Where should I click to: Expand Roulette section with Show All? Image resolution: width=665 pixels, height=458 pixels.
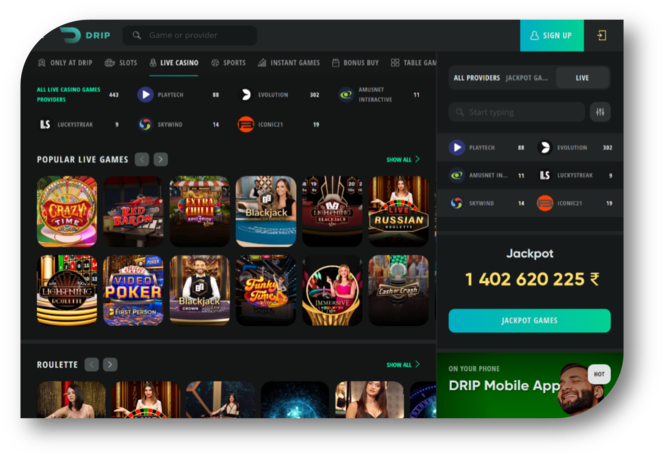(402, 365)
